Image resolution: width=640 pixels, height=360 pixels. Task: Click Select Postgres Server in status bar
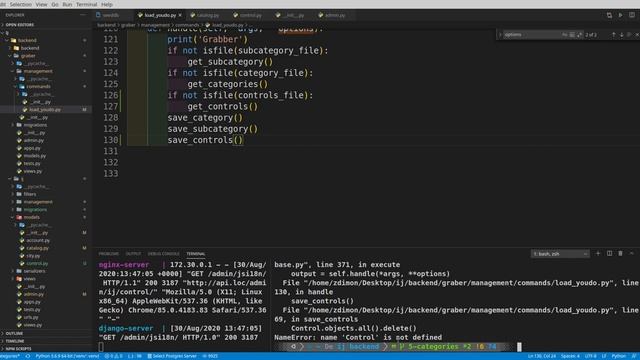pos(171,356)
